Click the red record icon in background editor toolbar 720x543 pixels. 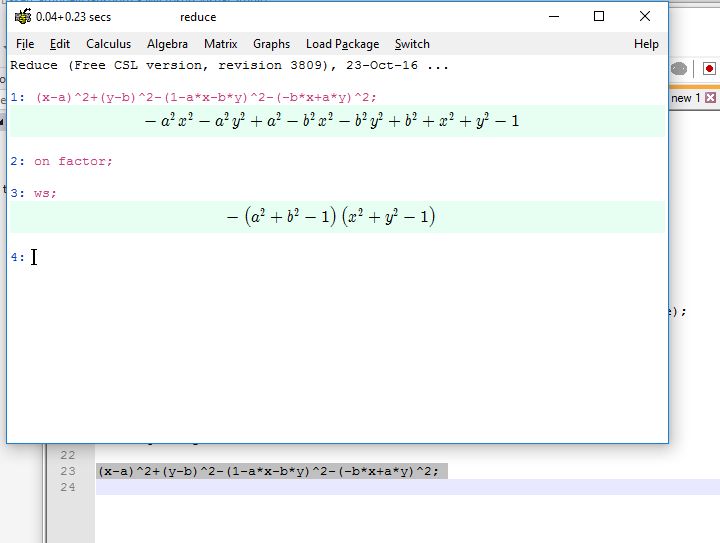click(709, 69)
